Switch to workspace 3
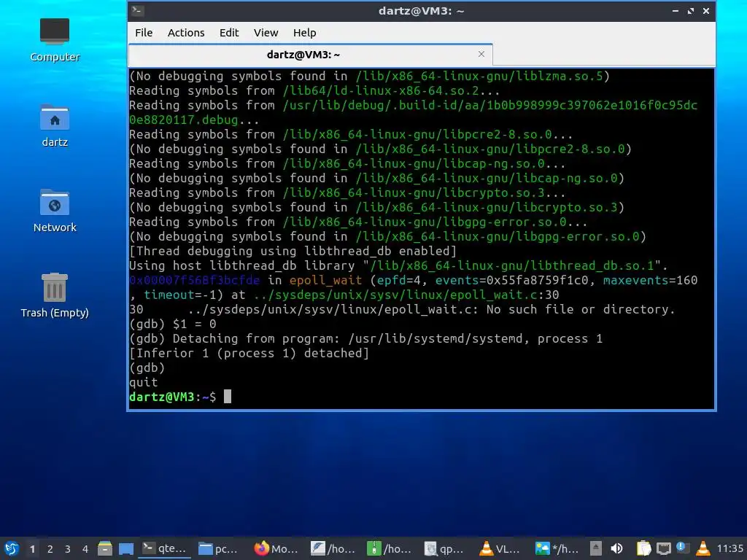This screenshot has height=560, width=747. (x=68, y=549)
